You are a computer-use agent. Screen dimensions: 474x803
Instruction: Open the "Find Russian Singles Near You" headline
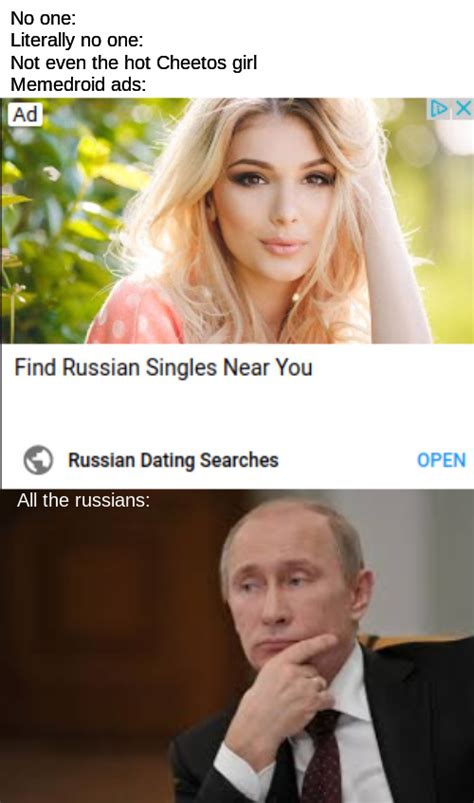pos(163,368)
